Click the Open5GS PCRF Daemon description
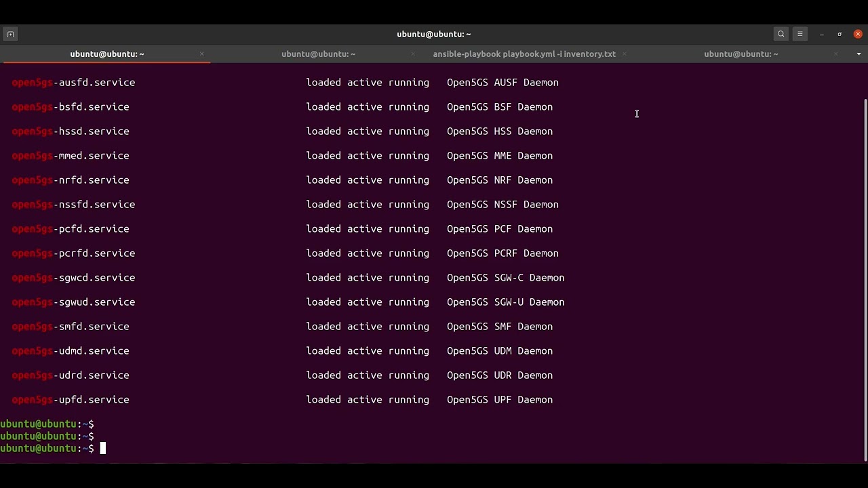 point(502,253)
